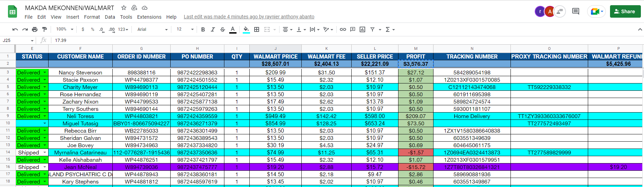Open Miguel Tutasig's empty status dropdown
Screen dimensions: 644x187
45,124
